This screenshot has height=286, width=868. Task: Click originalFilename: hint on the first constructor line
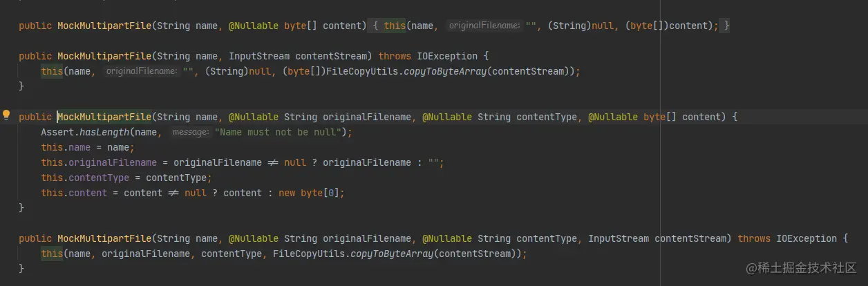pos(484,26)
